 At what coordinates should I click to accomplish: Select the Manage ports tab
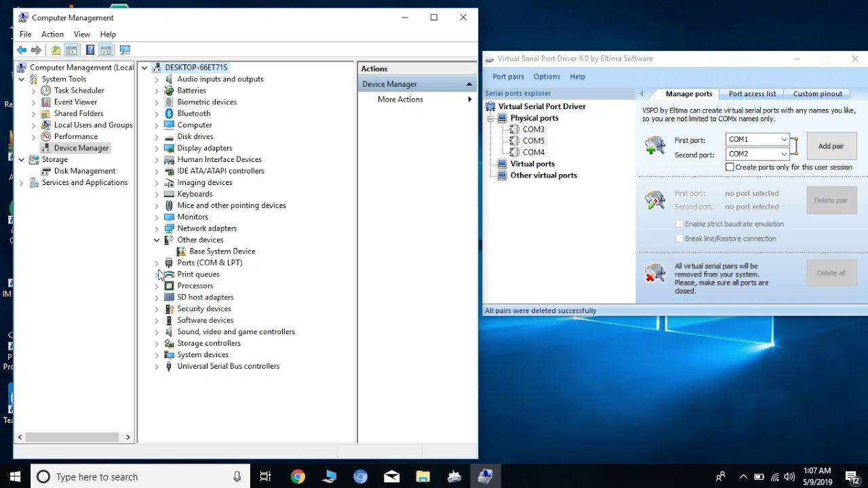click(689, 94)
